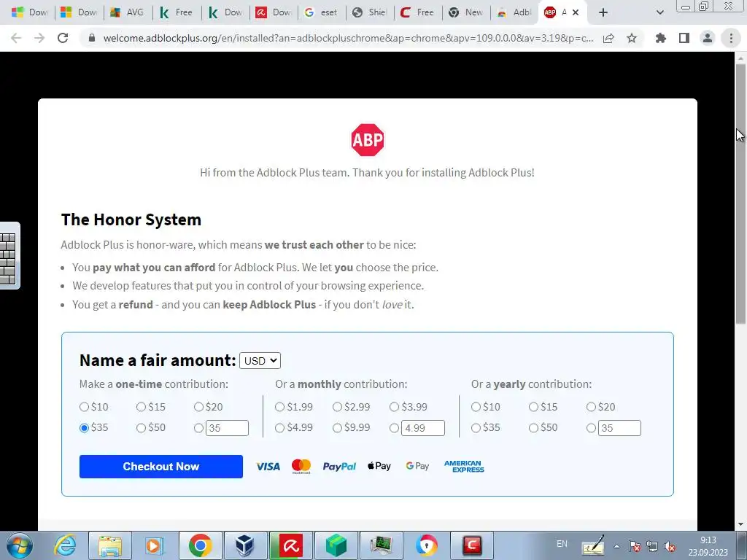747x560 pixels.
Task: Reload the current page
Action: [x=63, y=38]
